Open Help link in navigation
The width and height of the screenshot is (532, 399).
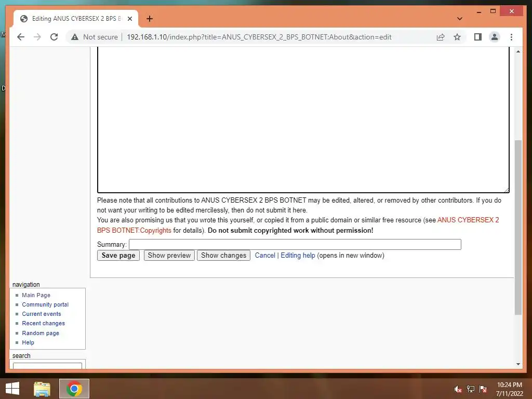point(28,342)
